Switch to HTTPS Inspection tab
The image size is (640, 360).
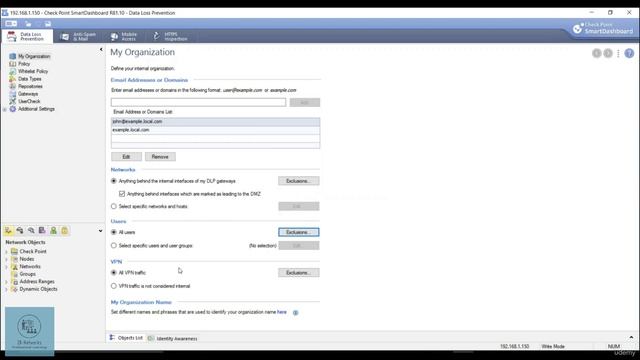coord(171,37)
